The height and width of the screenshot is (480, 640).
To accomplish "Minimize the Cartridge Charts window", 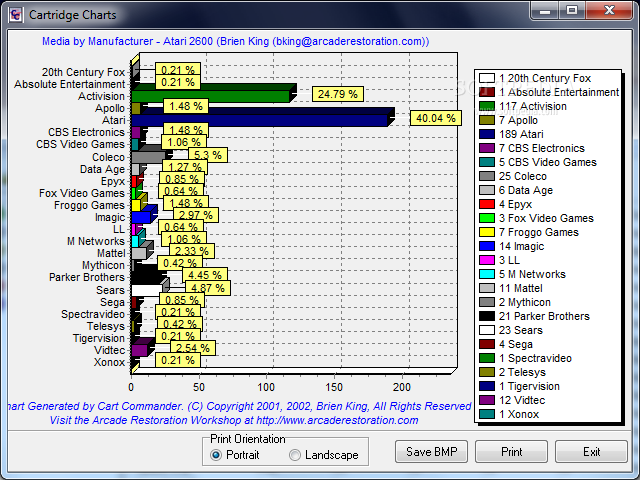I will 544,11.
